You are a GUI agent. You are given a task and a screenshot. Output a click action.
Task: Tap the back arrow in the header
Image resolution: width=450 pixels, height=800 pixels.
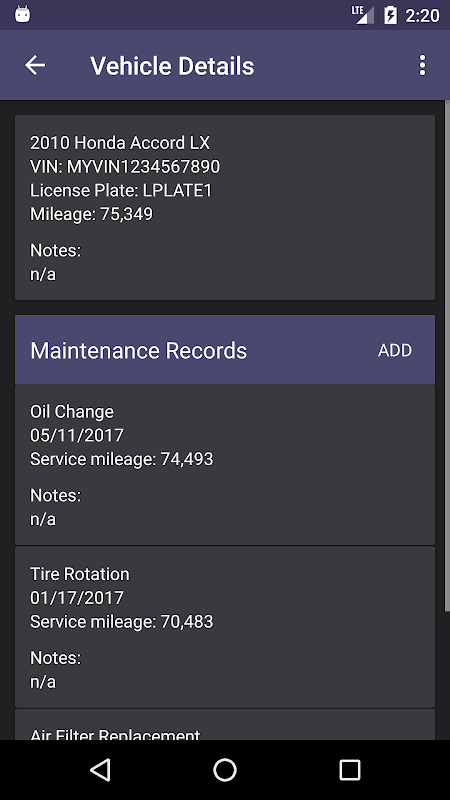coord(35,65)
